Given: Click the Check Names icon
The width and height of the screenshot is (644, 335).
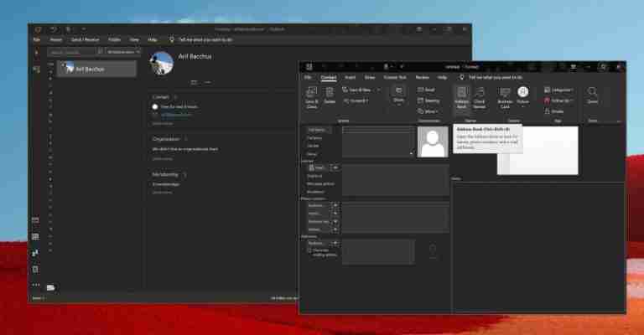Looking at the screenshot, I should pos(480,95).
